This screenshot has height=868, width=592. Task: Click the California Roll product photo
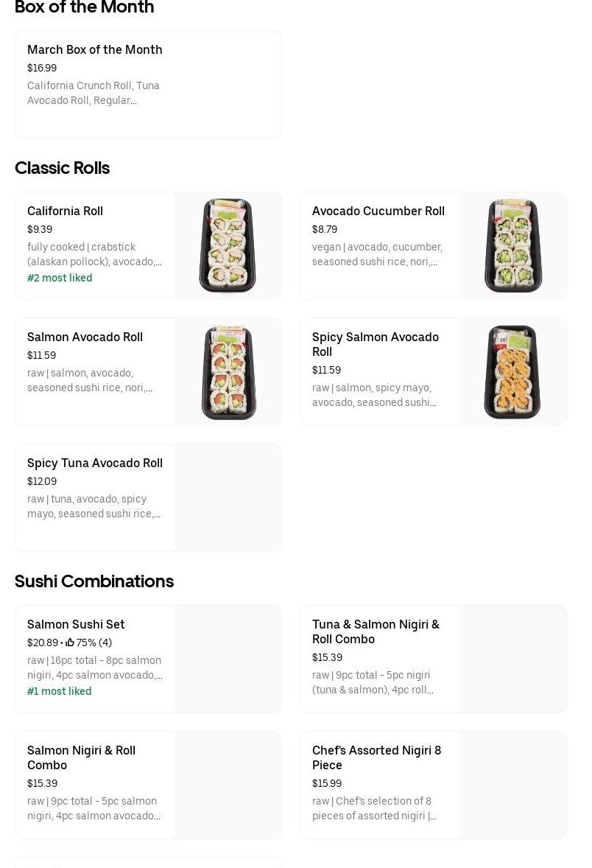[228, 245]
